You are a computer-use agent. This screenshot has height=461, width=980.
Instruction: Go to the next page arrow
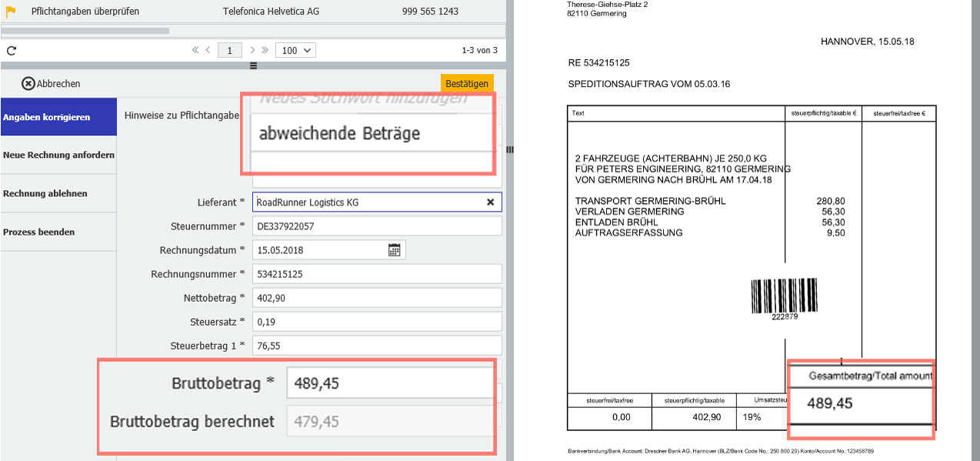252,50
